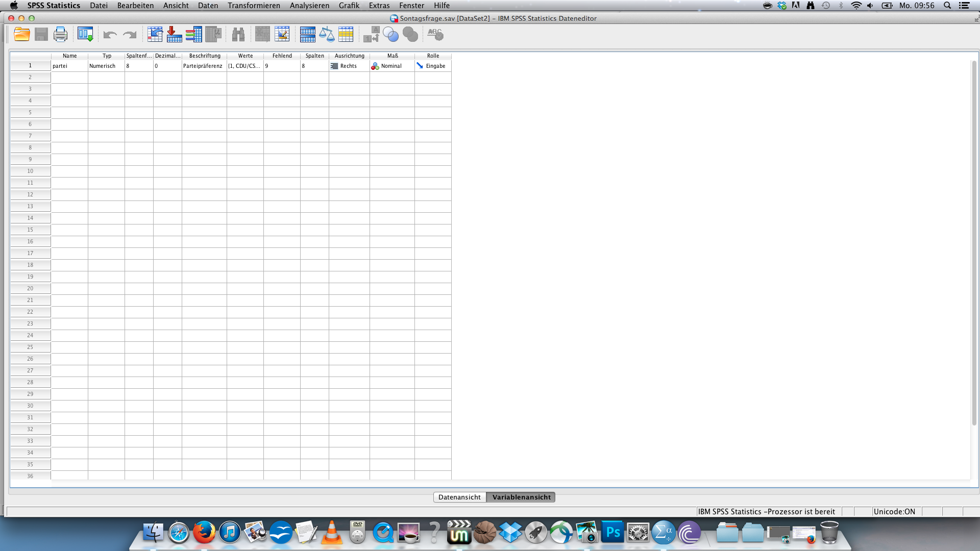Screen dimensions: 980x551
Task: Click the Insert variable toolbar icon
Action: 282,35
